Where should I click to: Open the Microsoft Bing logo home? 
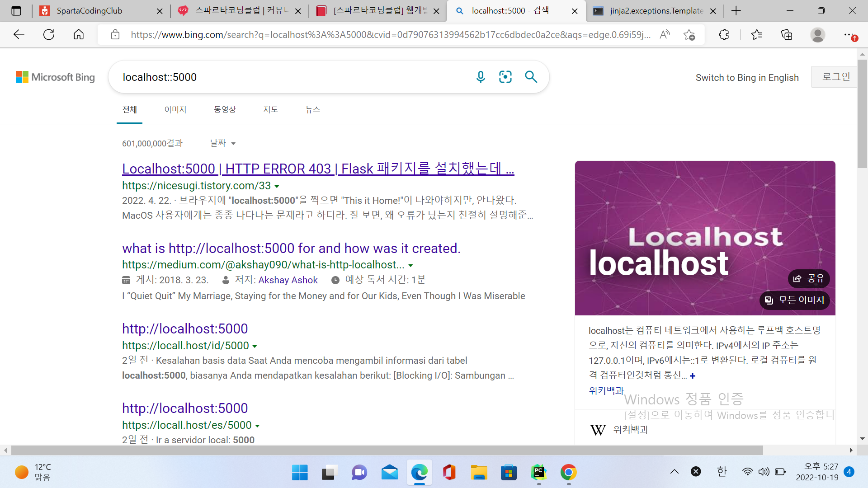click(x=56, y=77)
